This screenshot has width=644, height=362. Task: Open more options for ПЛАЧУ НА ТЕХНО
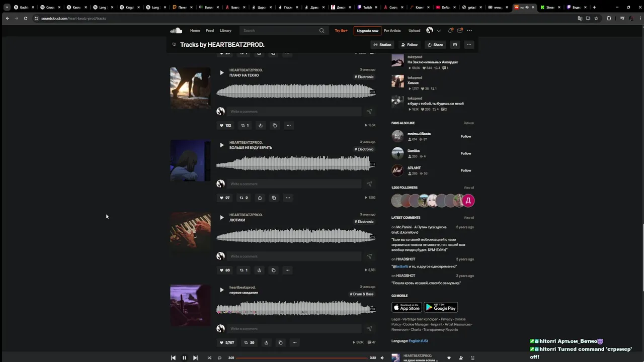[x=289, y=125]
